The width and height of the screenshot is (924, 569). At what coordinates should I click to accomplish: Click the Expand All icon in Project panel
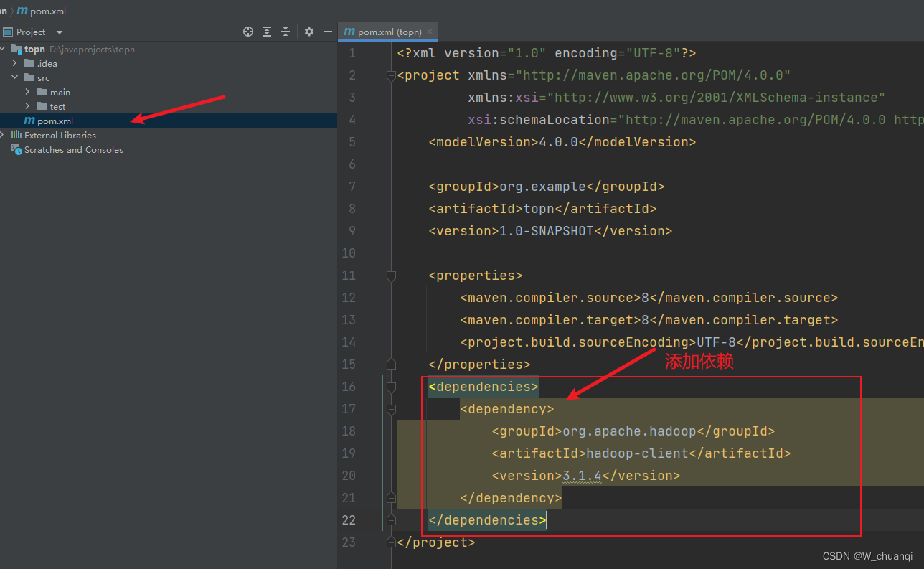click(267, 32)
